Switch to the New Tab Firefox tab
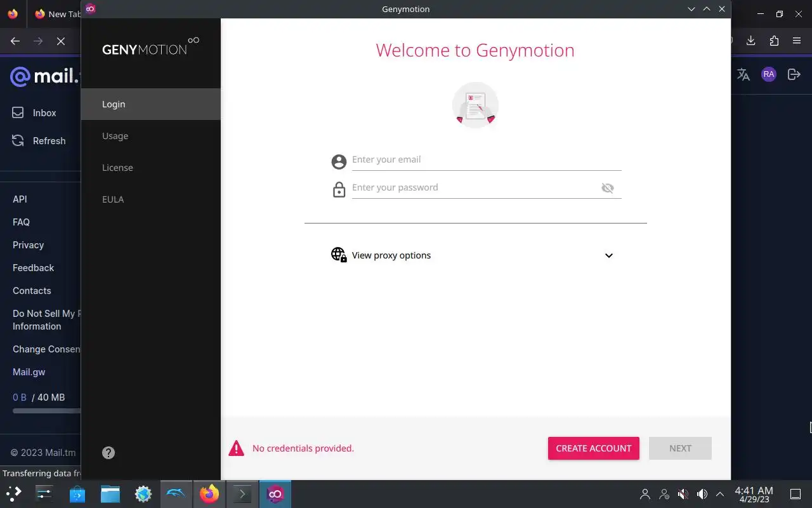Viewport: 812px width, 508px height. (x=57, y=14)
